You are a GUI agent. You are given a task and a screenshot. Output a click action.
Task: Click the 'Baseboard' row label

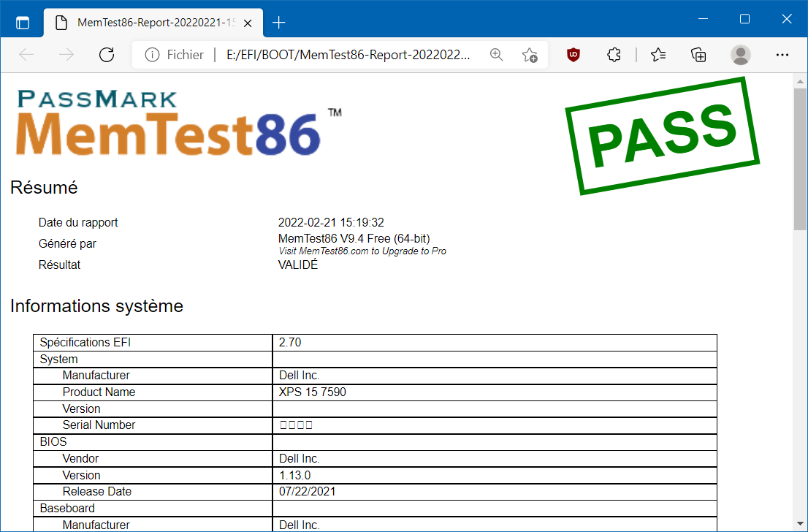pos(67,508)
